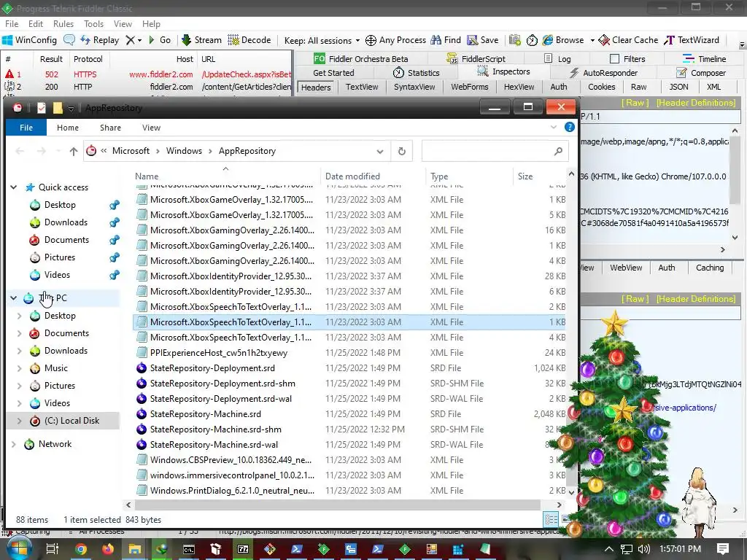
Task: Expand the (C:) Local Disk tree node
Action: point(19,421)
